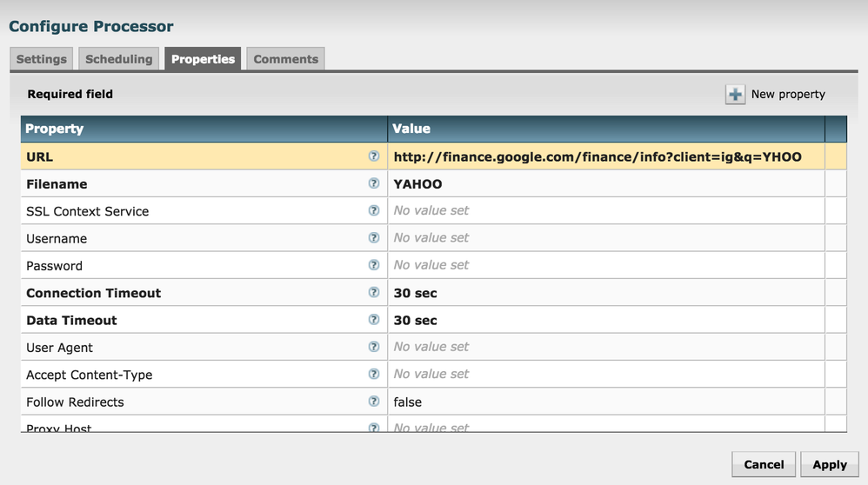
Task: Set the Connection Timeout 30 sec value
Action: [x=416, y=293]
